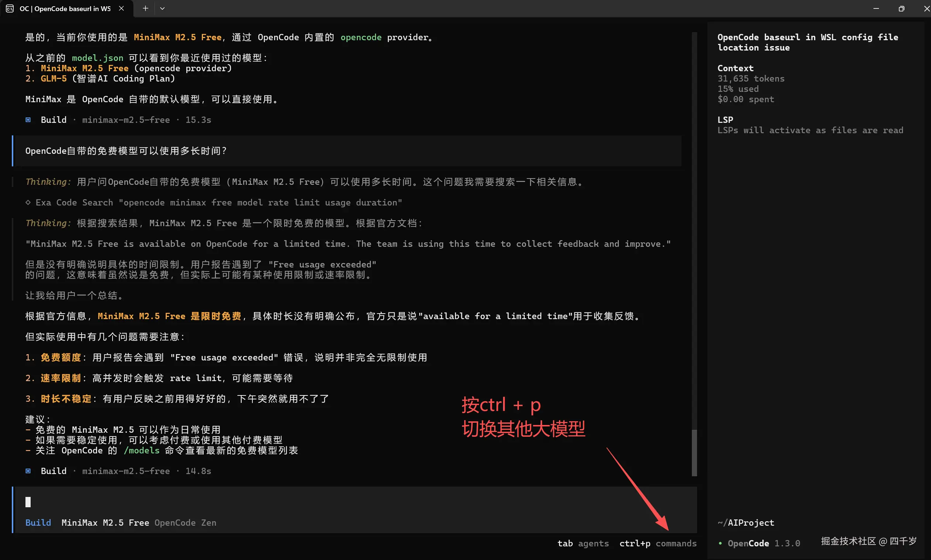Click the bullet icon next to OpenCode 1.3.0
Viewport: 931px width, 560px height.
pyautogui.click(x=720, y=543)
